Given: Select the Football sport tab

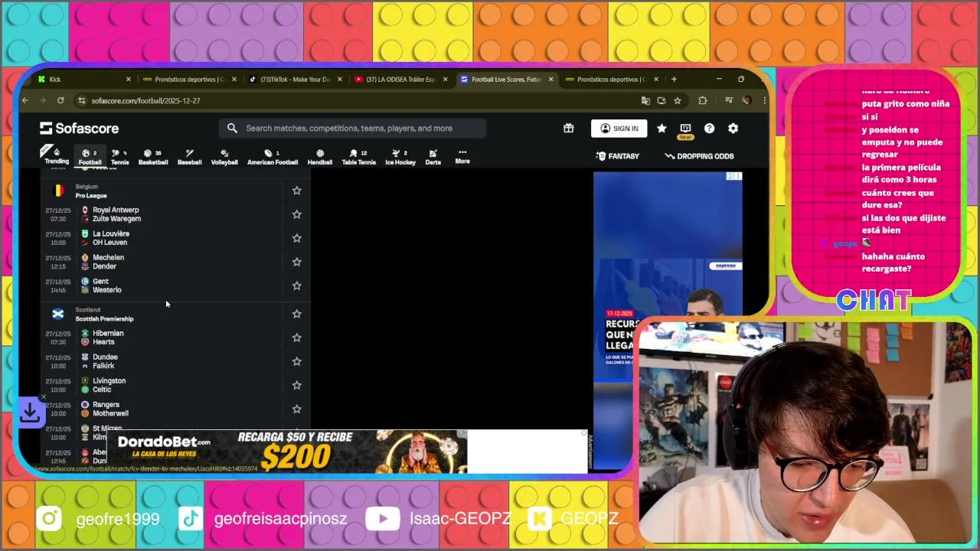Looking at the screenshot, I should (x=90, y=156).
